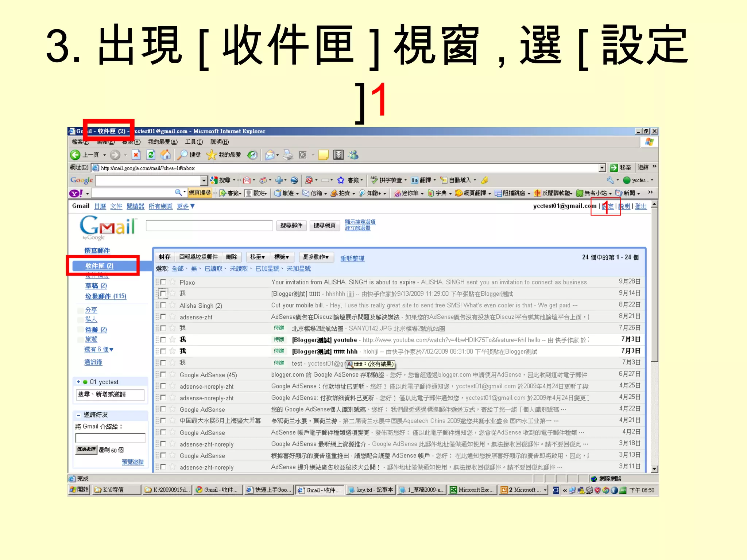
Task: Open the 檔案(F) File menu
Action: pos(80,142)
